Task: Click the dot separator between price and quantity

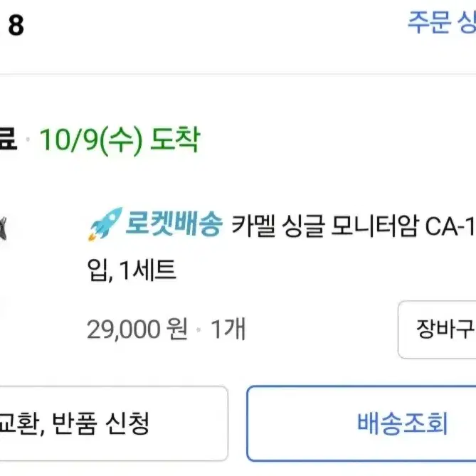Action: pyautogui.click(x=199, y=329)
